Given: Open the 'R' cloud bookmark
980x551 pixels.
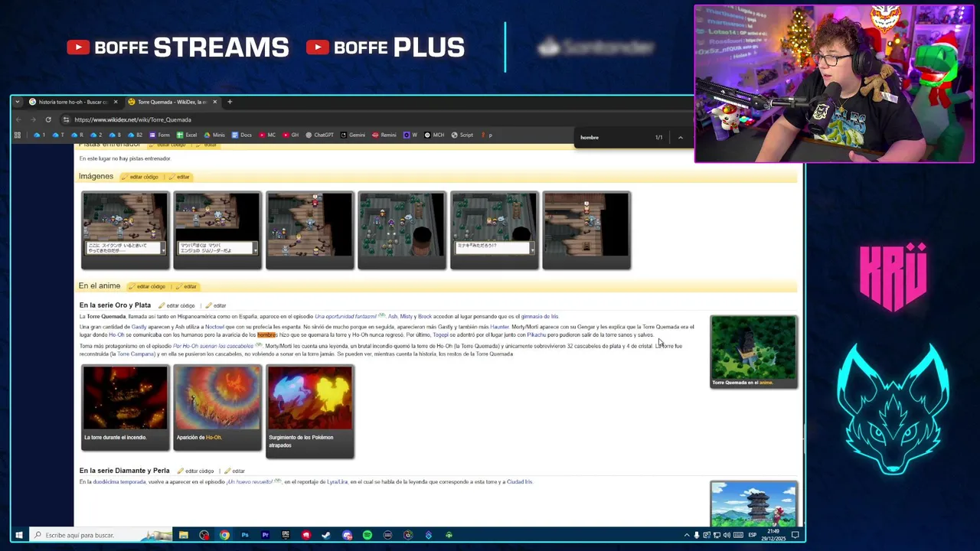Looking at the screenshot, I should pos(77,135).
